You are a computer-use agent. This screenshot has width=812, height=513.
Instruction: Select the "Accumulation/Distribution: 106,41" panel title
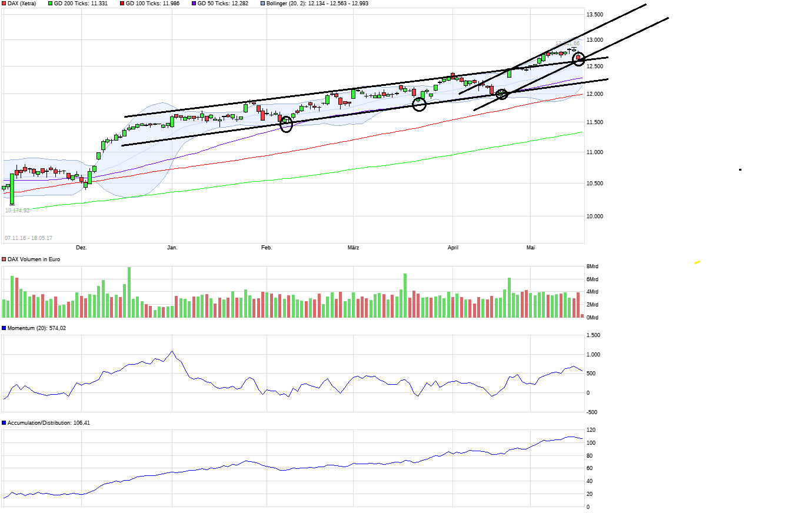pos(49,423)
